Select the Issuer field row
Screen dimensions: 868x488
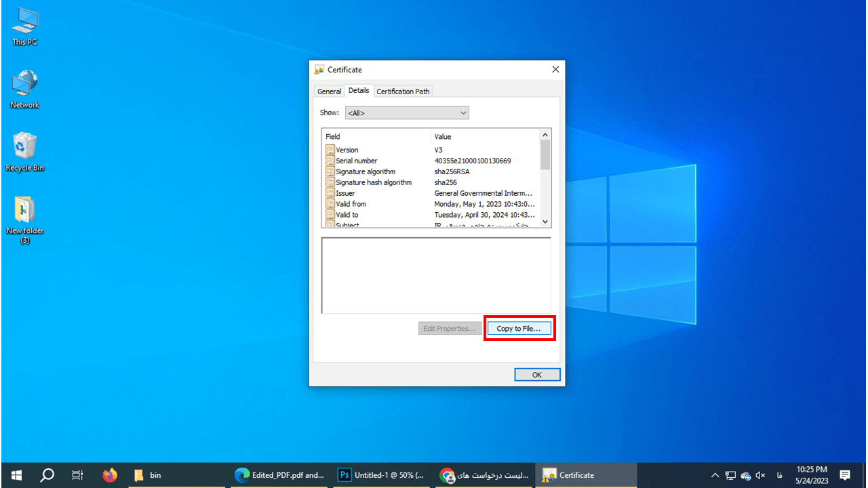[345, 193]
